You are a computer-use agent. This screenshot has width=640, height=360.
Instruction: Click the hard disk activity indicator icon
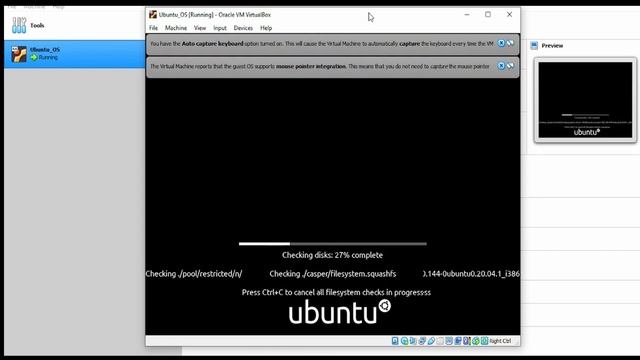(395, 341)
